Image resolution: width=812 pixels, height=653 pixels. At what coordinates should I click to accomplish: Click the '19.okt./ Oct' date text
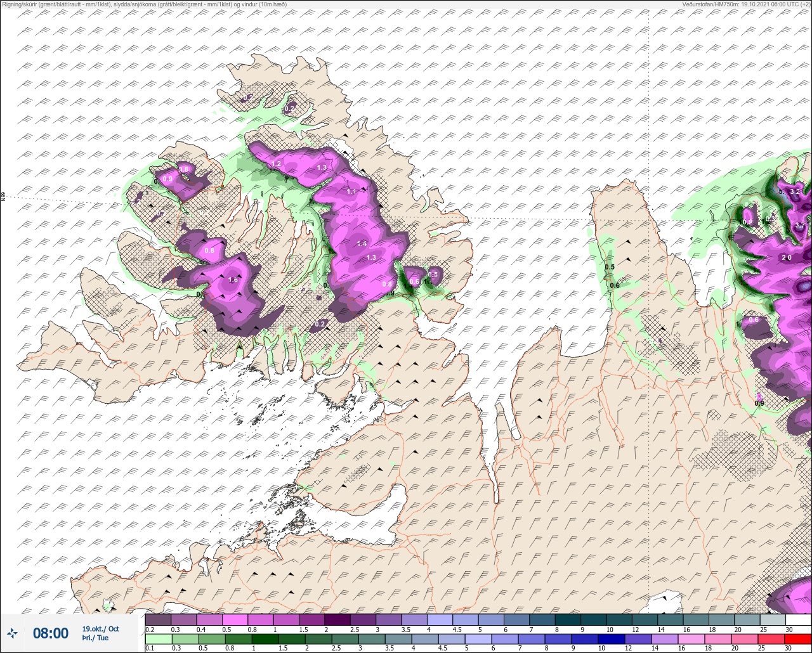click(100, 629)
